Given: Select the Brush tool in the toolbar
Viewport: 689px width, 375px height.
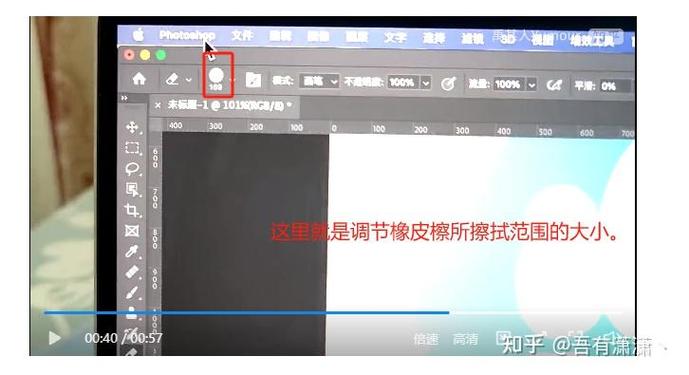Looking at the screenshot, I should coord(132,293).
